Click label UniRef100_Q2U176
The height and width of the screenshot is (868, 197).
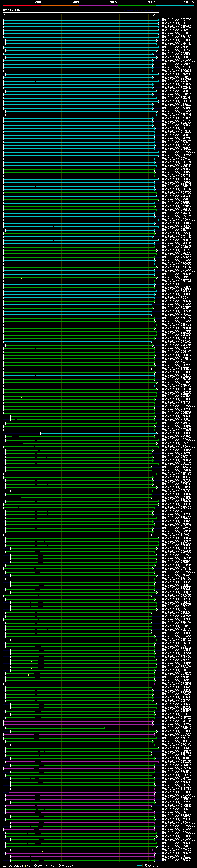coord(177,463)
